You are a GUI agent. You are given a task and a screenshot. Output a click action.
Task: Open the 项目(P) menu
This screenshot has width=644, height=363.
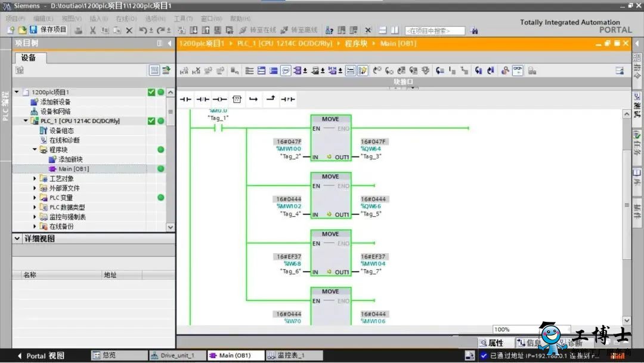15,19
